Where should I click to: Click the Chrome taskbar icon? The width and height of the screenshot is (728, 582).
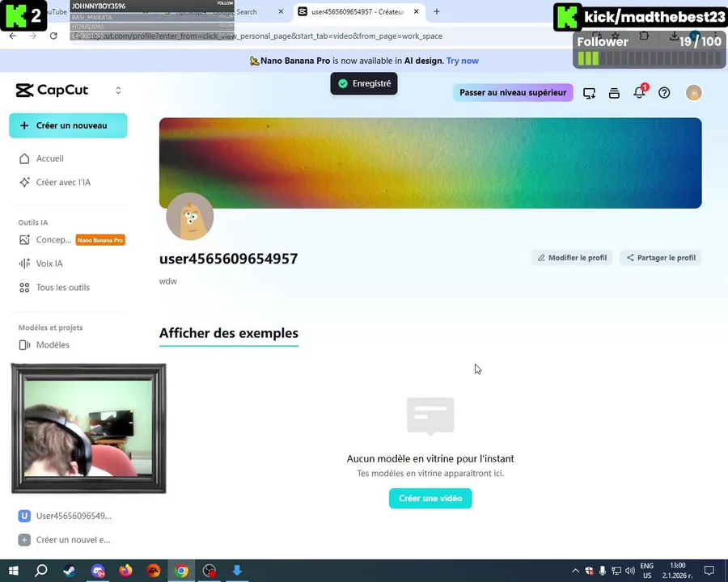click(x=181, y=571)
